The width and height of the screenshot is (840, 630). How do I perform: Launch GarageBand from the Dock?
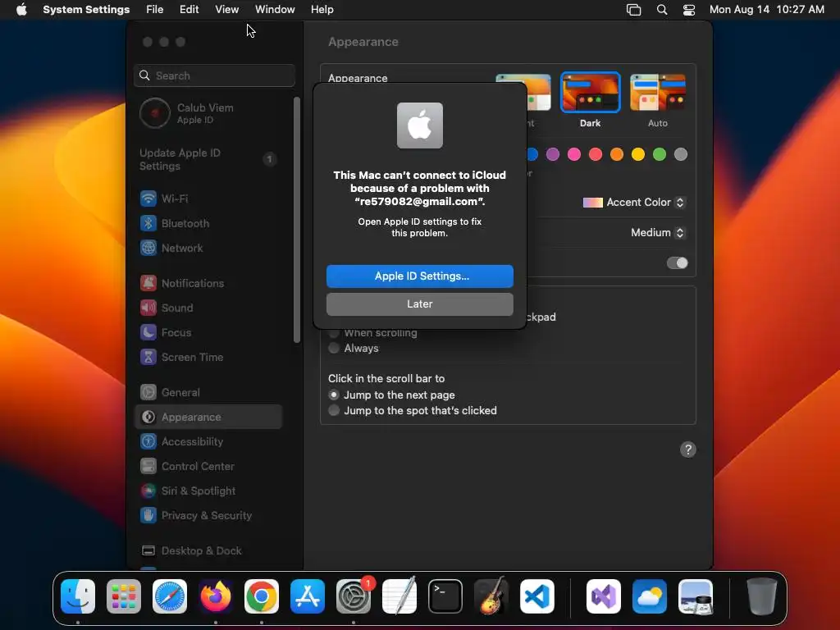point(491,596)
